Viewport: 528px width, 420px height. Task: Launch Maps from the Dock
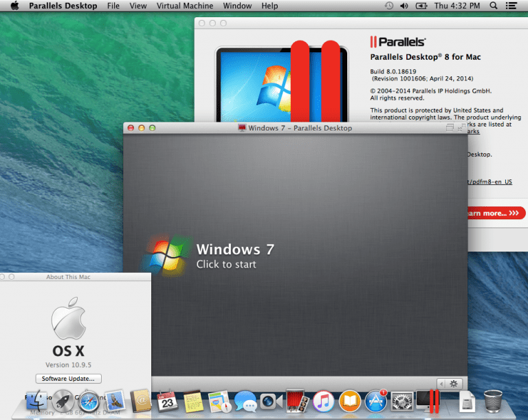click(x=219, y=401)
